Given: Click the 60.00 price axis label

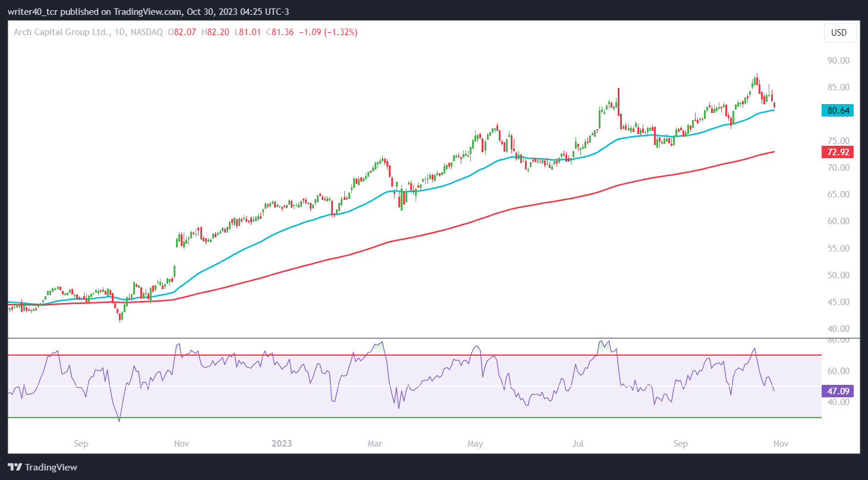Looking at the screenshot, I should 838,221.
